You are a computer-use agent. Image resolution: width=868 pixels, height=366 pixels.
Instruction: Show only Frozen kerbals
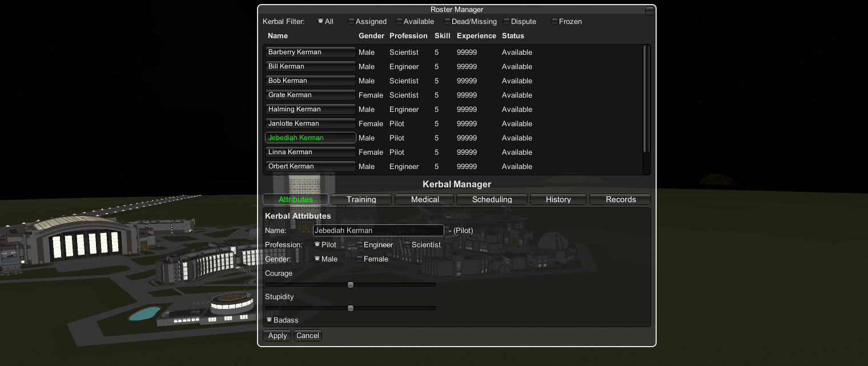(554, 22)
